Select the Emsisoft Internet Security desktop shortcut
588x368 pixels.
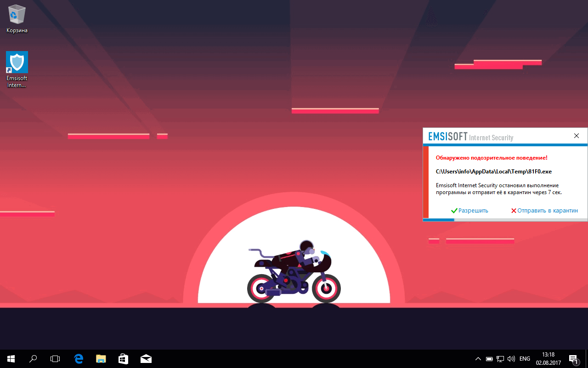tap(17, 69)
